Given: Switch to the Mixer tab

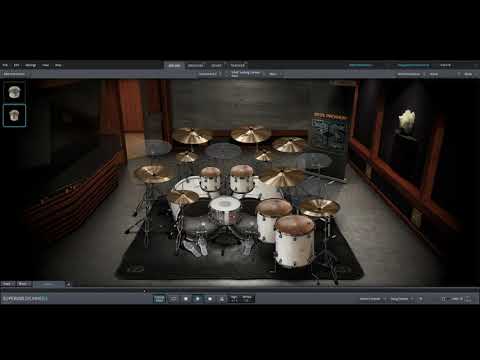Looking at the screenshot, I should pyautogui.click(x=216, y=65).
